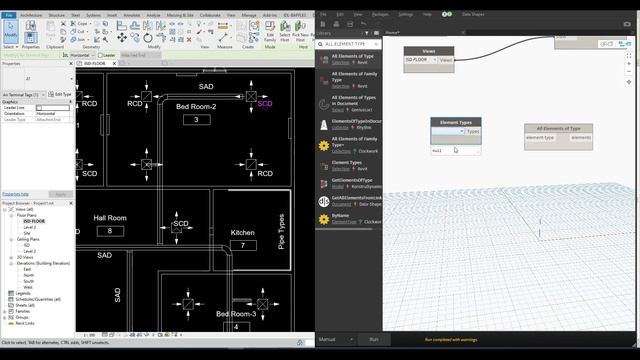Click the Dynamo camera export icon
Viewport: 640px width, 360px height.
tap(627, 24)
